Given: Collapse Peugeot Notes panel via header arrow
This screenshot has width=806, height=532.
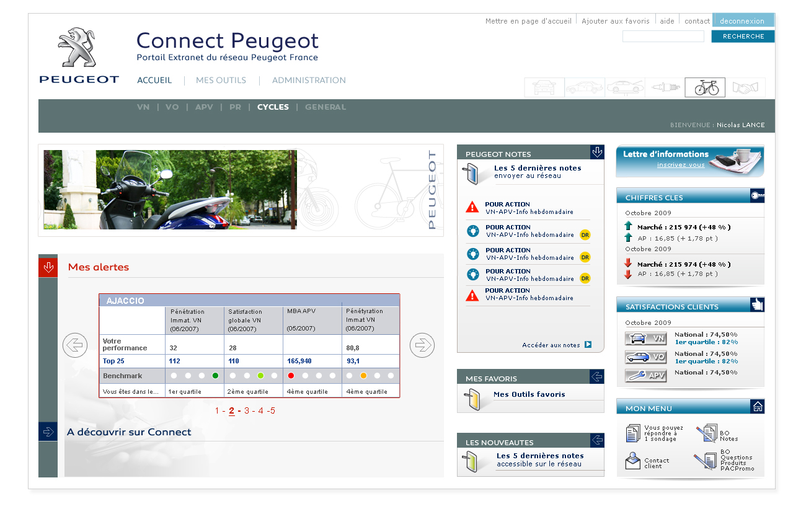Looking at the screenshot, I should (597, 152).
